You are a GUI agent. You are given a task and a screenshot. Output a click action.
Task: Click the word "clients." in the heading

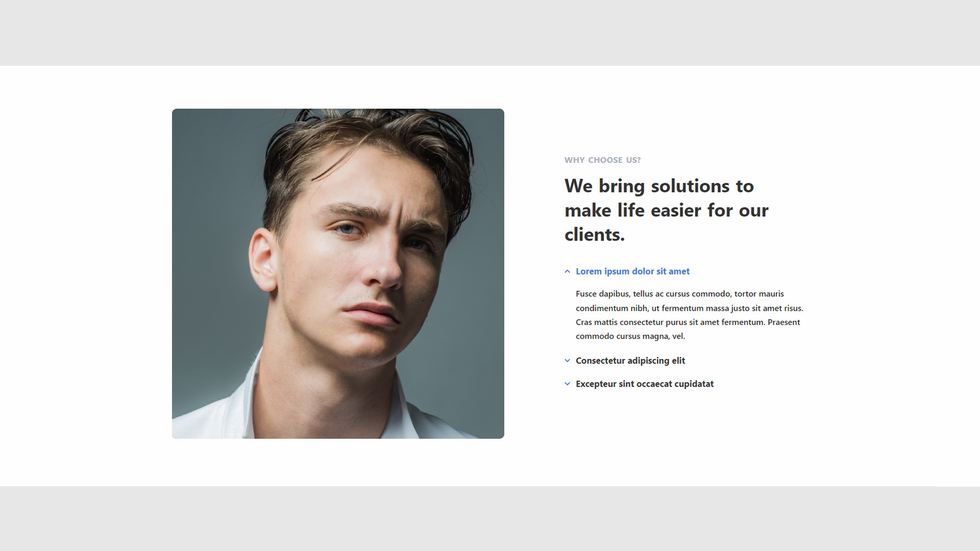click(595, 235)
